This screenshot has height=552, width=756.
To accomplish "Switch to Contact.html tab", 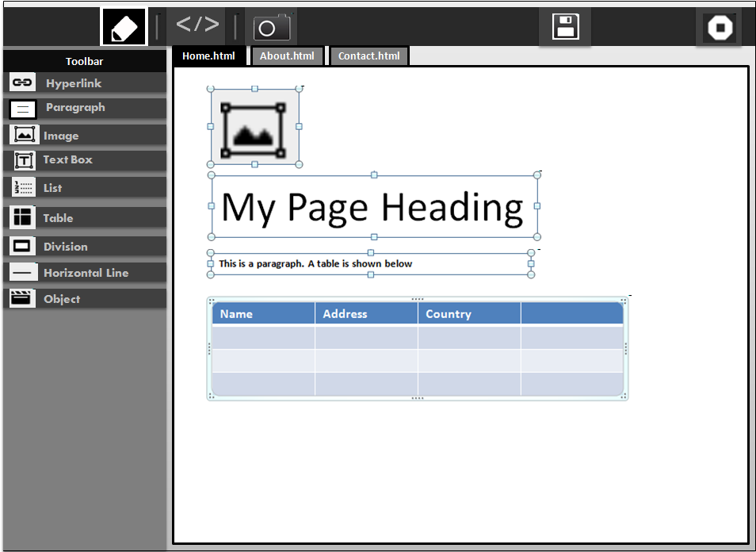I will tap(368, 56).
